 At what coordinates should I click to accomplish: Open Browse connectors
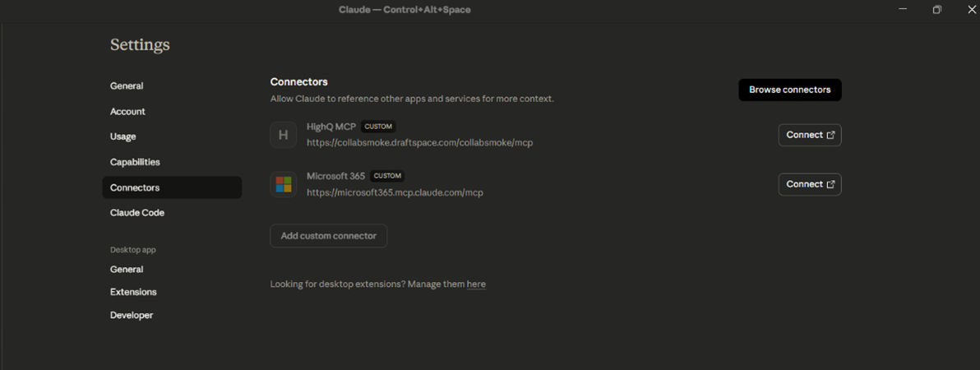coord(789,90)
